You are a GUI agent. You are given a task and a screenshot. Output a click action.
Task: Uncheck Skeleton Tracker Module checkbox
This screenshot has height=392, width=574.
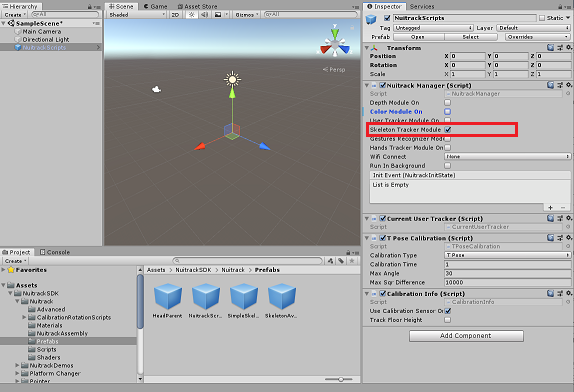pos(448,130)
